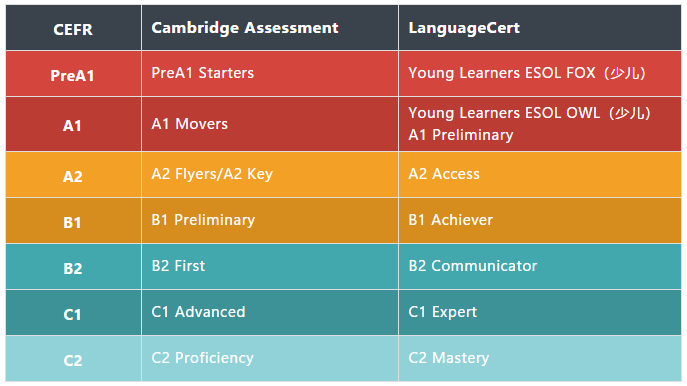The image size is (687, 386).
Task: Click the A2 Access cell
Action: (540, 174)
